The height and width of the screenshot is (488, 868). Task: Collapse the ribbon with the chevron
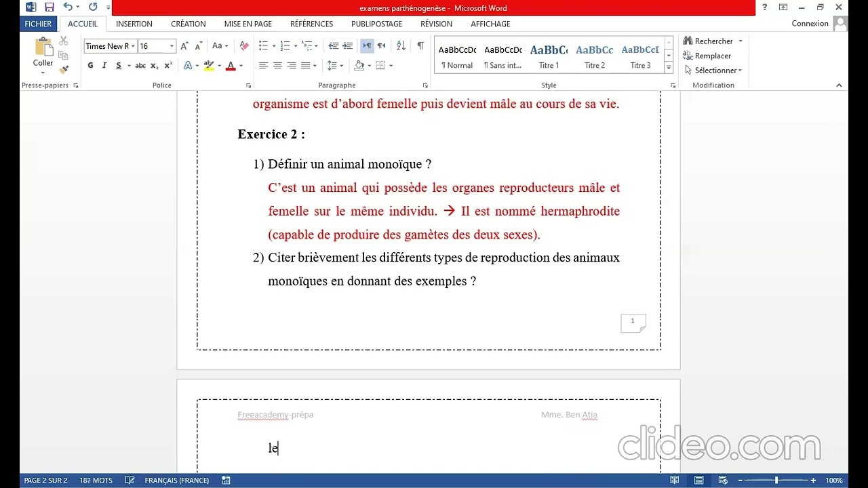click(839, 85)
